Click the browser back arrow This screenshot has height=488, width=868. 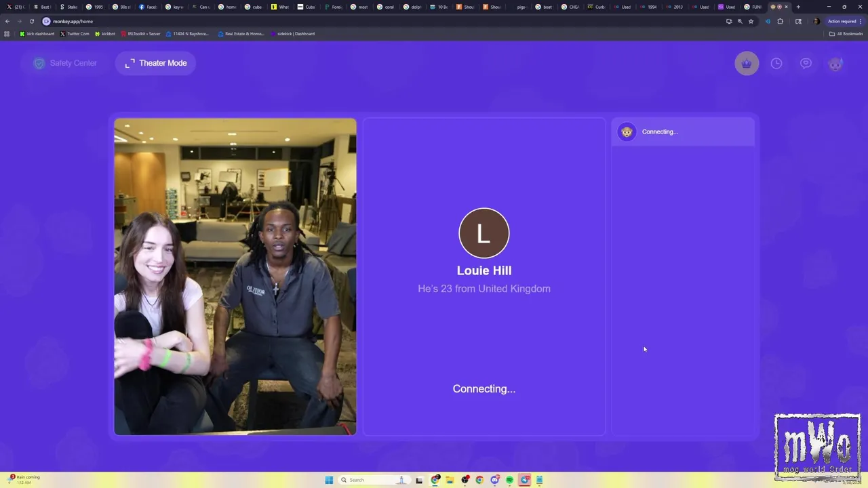click(x=7, y=21)
